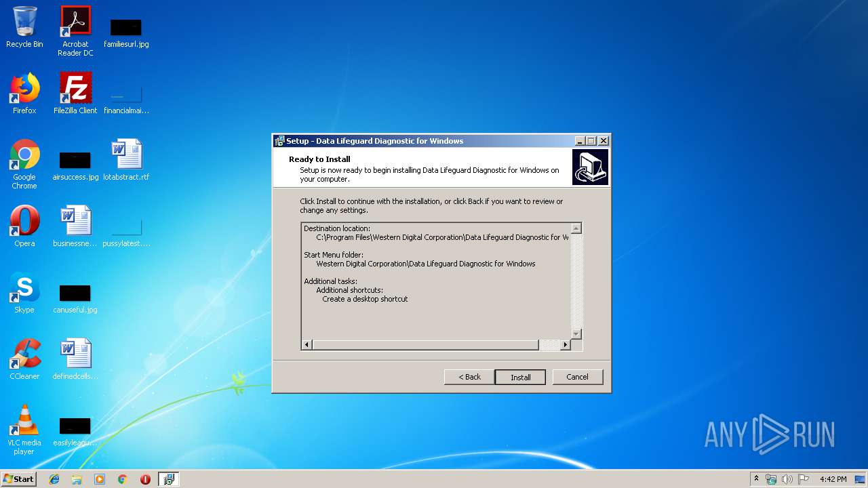Open the Recycle Bin desktop icon
This screenshot has width=868, height=488.
coord(24,27)
